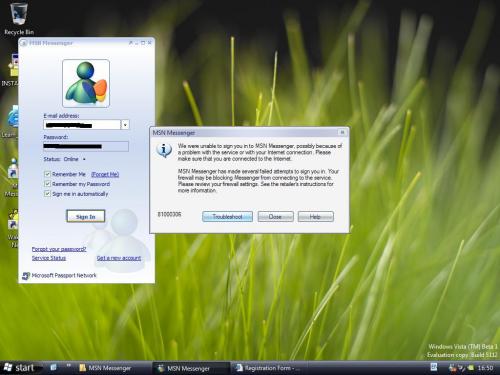Click the MSN Messenger avatar display picture
500x375 pixels.
pyautogui.click(x=86, y=83)
